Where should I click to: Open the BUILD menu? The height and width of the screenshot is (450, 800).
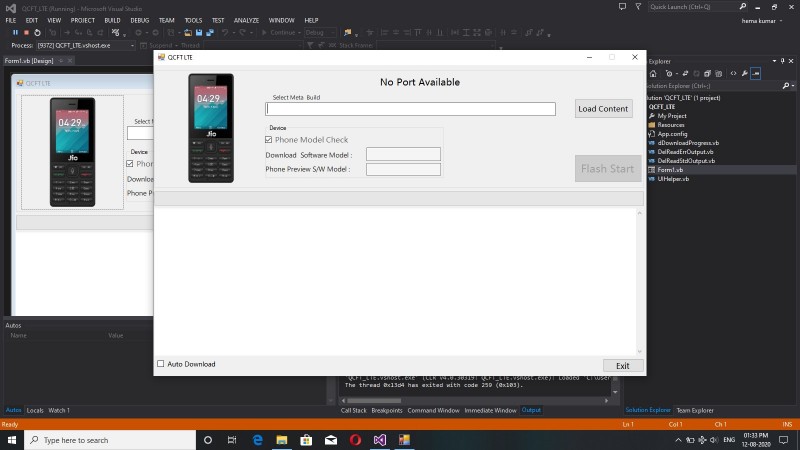click(x=112, y=20)
